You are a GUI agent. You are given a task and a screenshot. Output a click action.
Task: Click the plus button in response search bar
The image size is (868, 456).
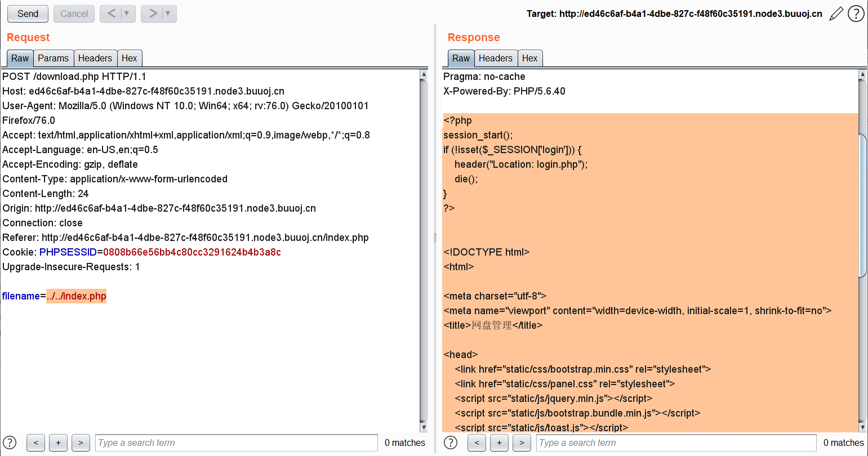499,442
